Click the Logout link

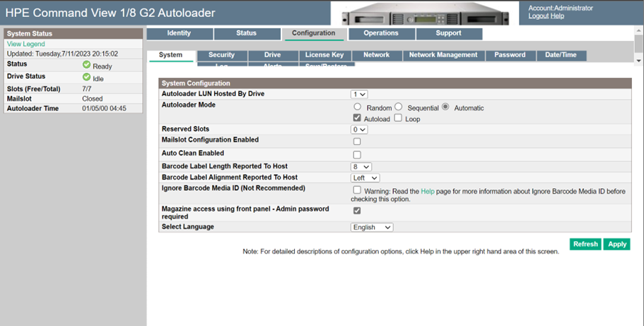[x=539, y=16]
